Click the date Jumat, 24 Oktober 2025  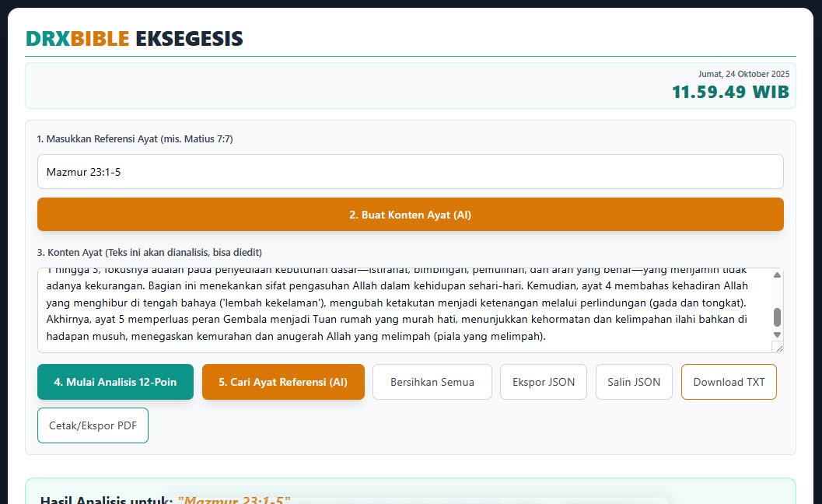[x=743, y=74]
